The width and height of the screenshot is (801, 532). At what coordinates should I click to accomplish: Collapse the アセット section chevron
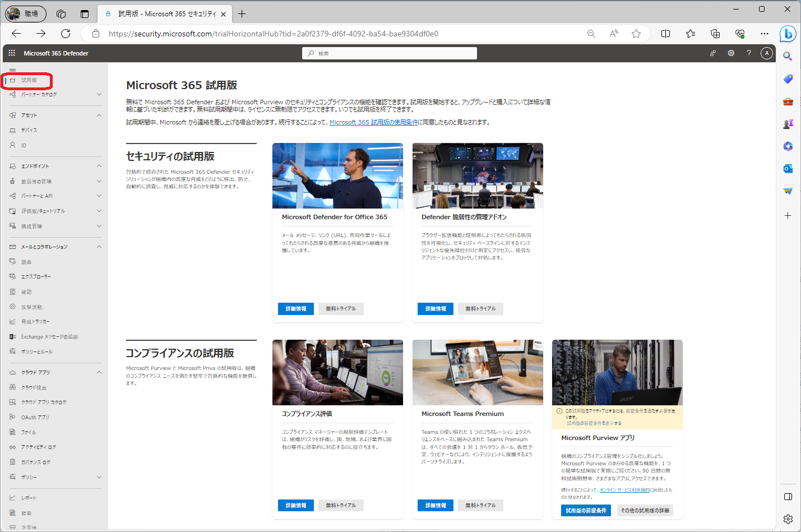click(99, 115)
